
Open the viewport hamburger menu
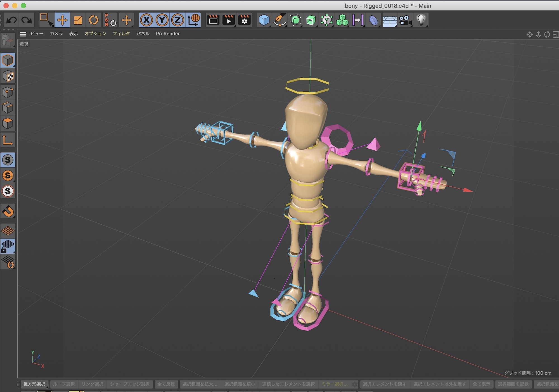pyautogui.click(x=23, y=34)
